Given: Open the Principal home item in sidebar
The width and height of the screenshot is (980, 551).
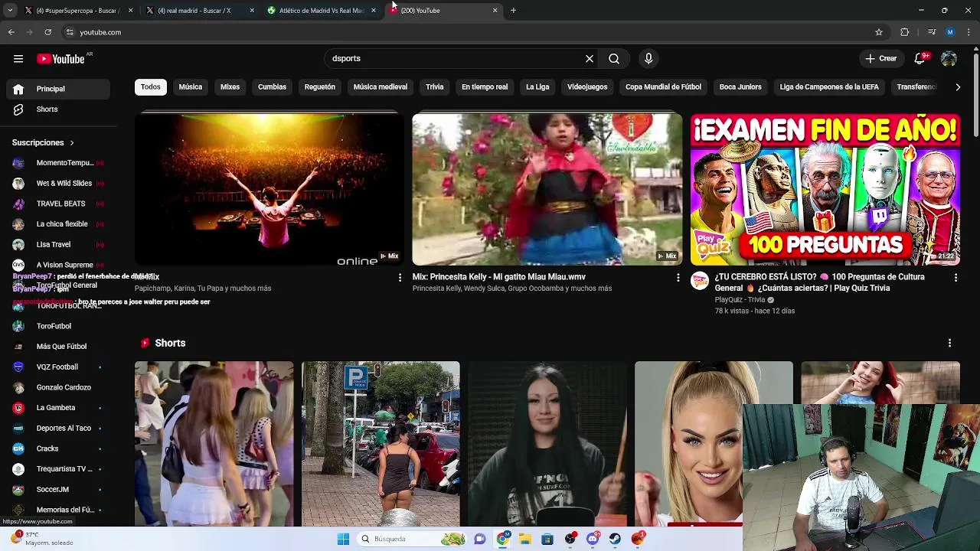Looking at the screenshot, I should [58, 89].
